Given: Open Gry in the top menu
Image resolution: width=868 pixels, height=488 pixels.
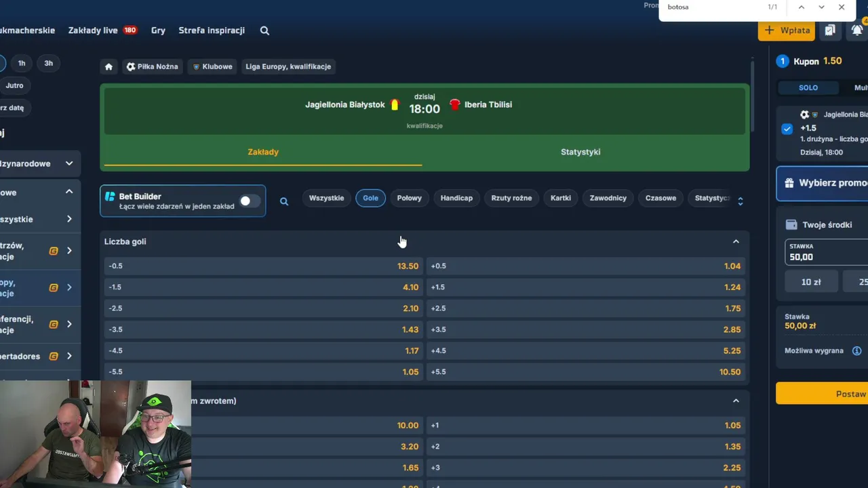Looking at the screenshot, I should (x=158, y=30).
